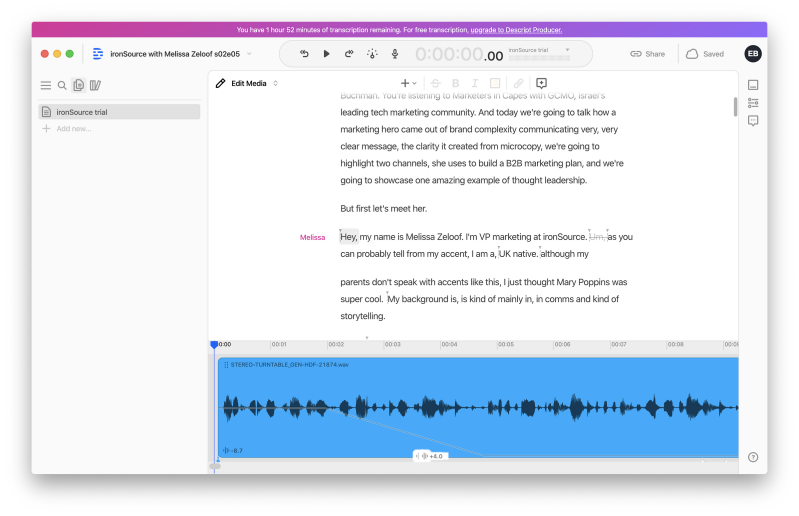This screenshot has width=799, height=516.
Task: Click the pencil icon beside Edit Media
Action: coord(221,83)
